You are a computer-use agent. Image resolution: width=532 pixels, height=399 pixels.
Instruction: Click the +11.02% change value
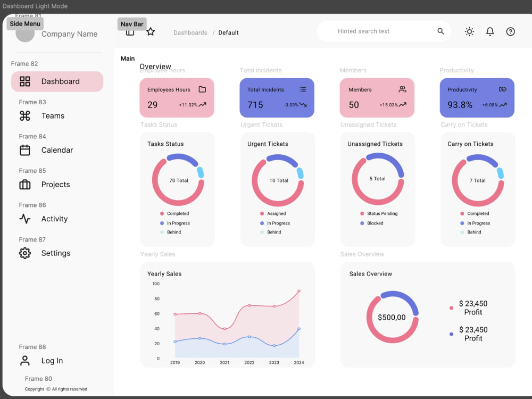188,105
